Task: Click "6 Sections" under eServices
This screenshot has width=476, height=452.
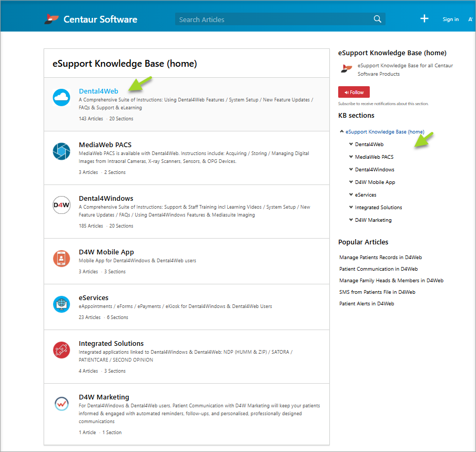Action: (117, 317)
